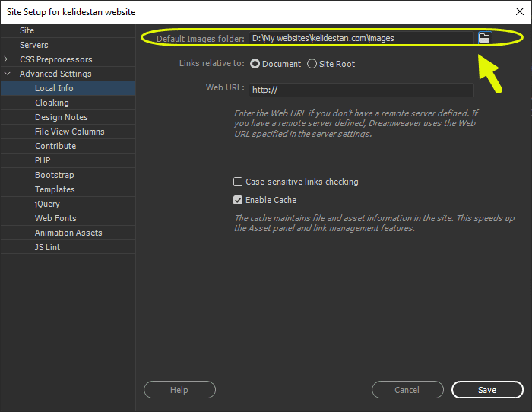532x412 pixels.
Task: Open the Animation Assets settings
Action: (68, 233)
